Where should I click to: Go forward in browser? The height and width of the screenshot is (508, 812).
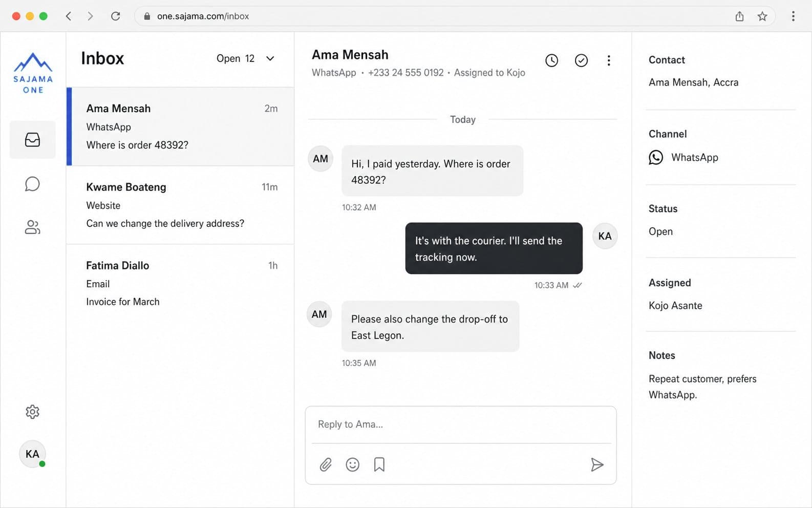point(90,16)
